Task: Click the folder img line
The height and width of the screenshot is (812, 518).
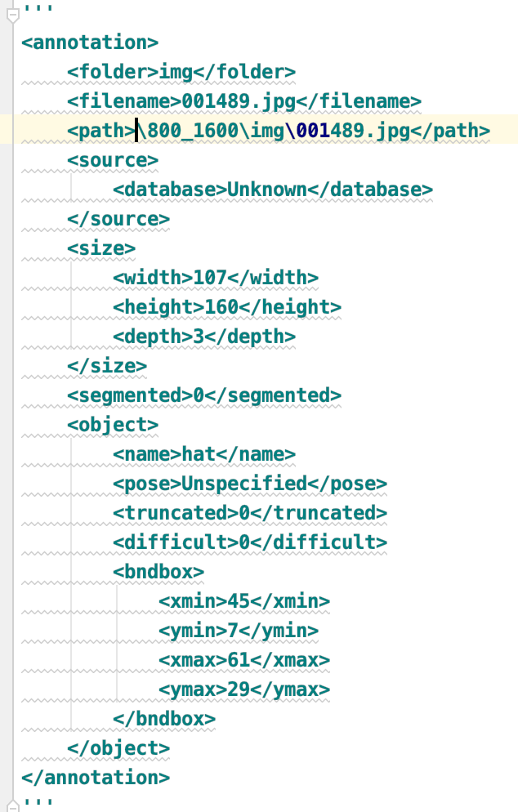Action: (x=181, y=72)
